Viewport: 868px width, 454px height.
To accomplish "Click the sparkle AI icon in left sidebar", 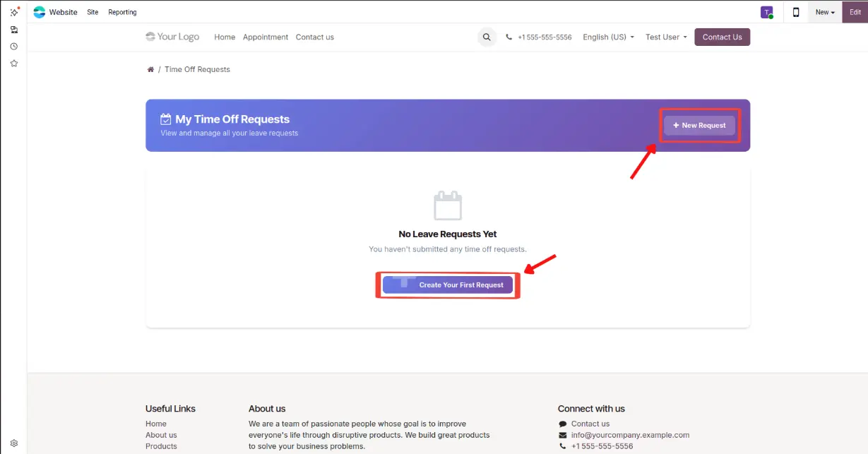I will 13,12.
